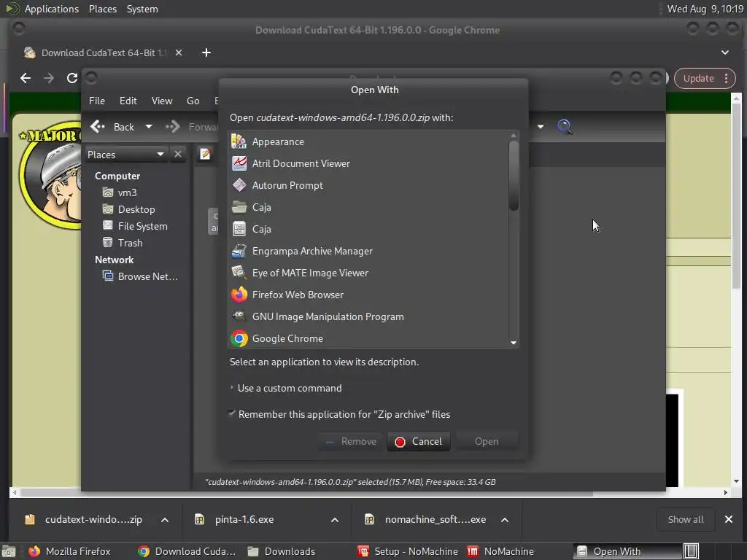Open System menu in top panel

coord(142,9)
